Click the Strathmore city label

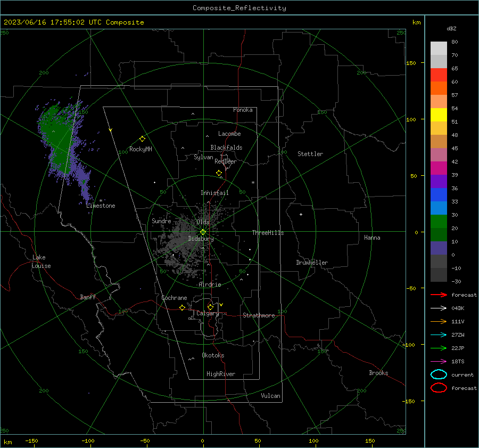259,315
